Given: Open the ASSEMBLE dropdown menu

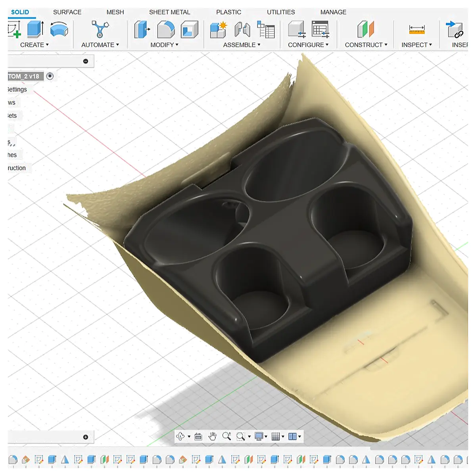Looking at the screenshot, I should (242, 45).
